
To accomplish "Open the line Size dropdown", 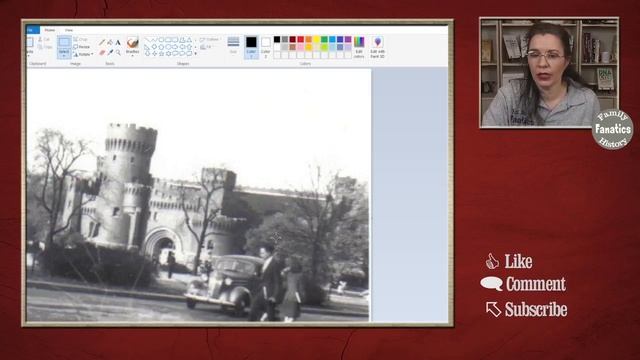I will click(x=233, y=46).
